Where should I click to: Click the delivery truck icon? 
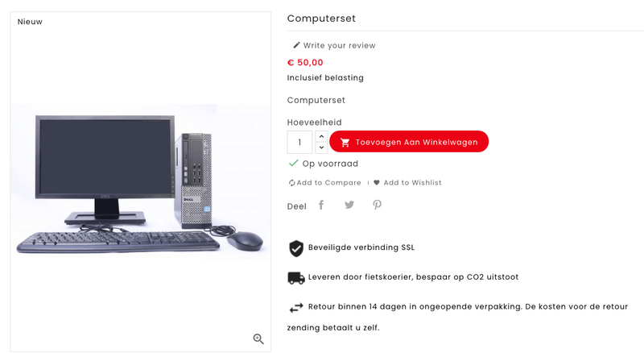[x=296, y=277]
